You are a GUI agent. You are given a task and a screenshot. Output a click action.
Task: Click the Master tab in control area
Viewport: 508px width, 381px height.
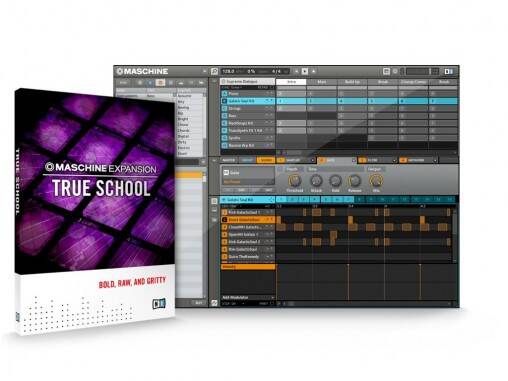click(229, 160)
